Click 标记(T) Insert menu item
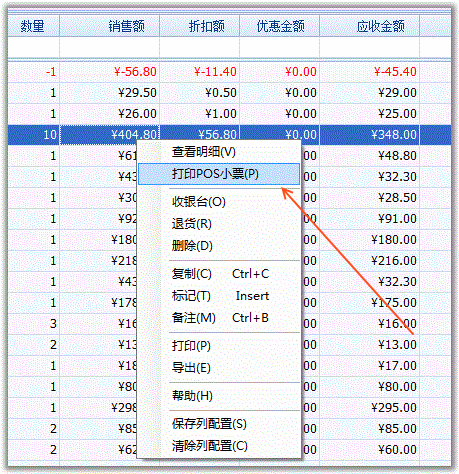 [x=219, y=296]
